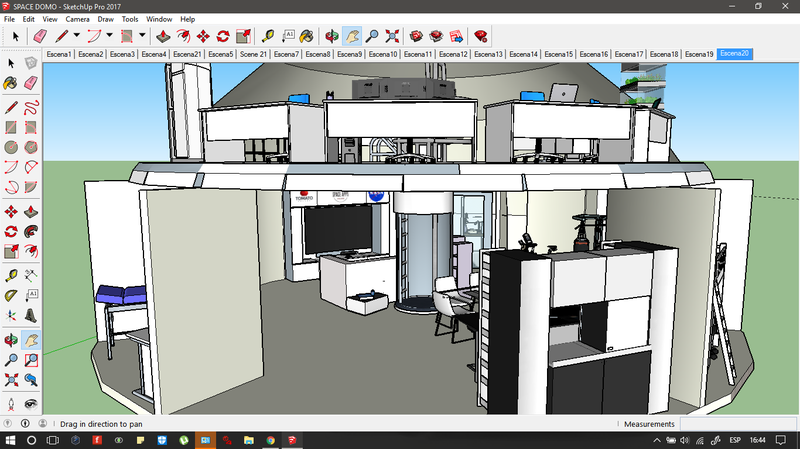Open the Camera menu
This screenshot has height=449, width=800.
coord(77,19)
